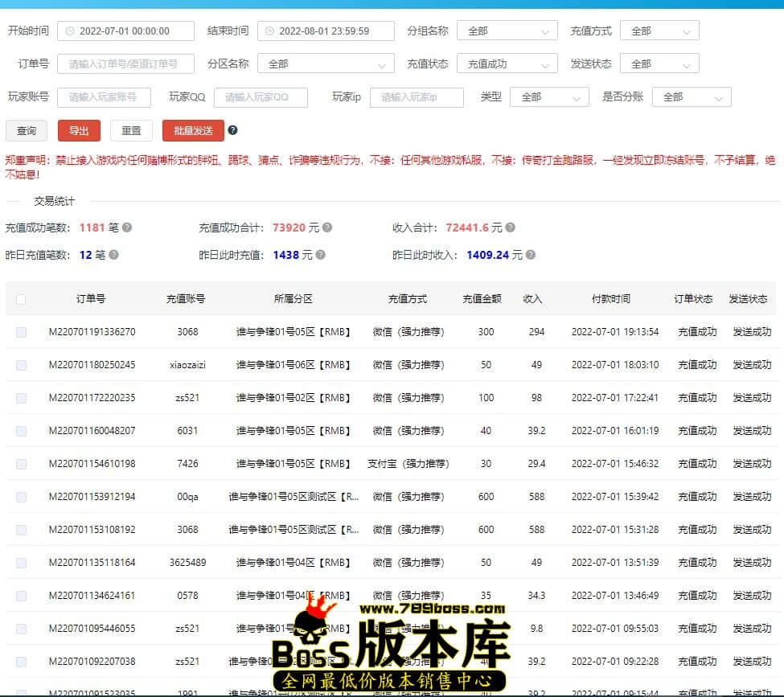The width and height of the screenshot is (784, 697).
Task: Open the help icon beside 批量发送
Action: pyautogui.click(x=232, y=130)
